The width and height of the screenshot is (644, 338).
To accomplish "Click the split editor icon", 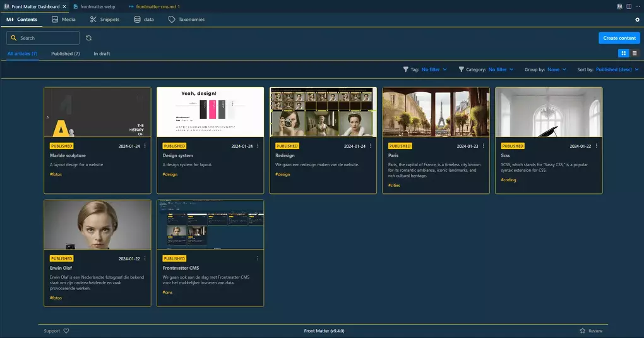I will 629,6.
